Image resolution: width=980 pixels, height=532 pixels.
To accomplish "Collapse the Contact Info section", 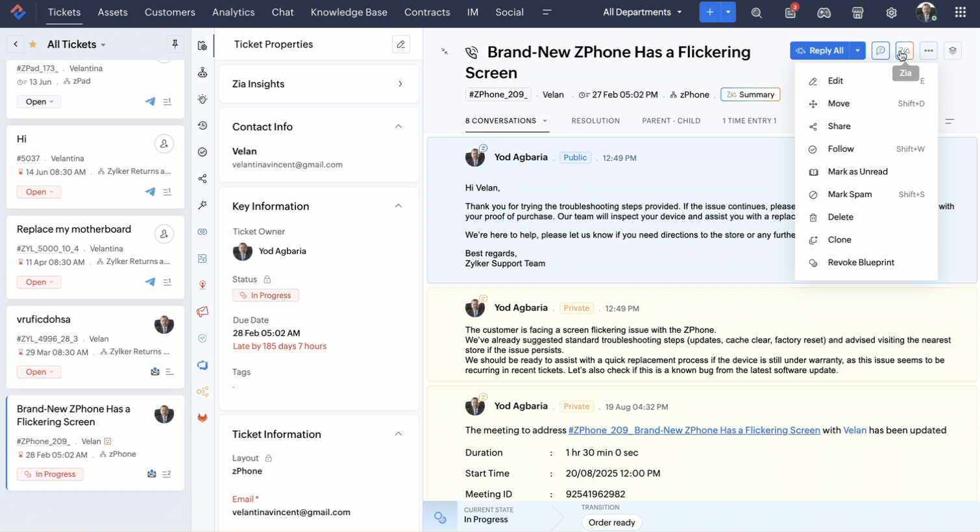I will point(398,127).
